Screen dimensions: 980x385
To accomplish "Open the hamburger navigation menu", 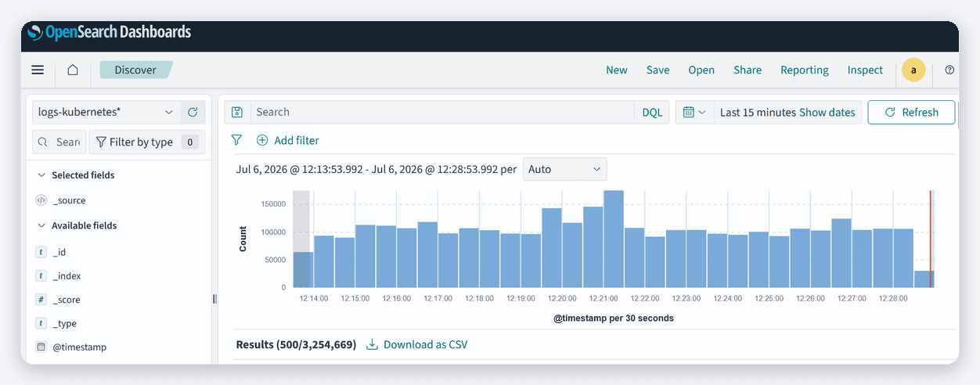I will [x=38, y=70].
